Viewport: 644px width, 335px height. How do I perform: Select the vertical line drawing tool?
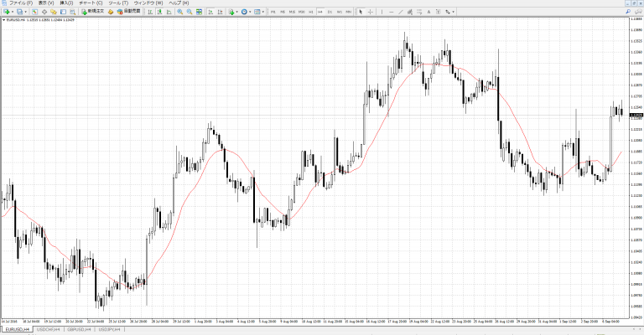tap(382, 12)
